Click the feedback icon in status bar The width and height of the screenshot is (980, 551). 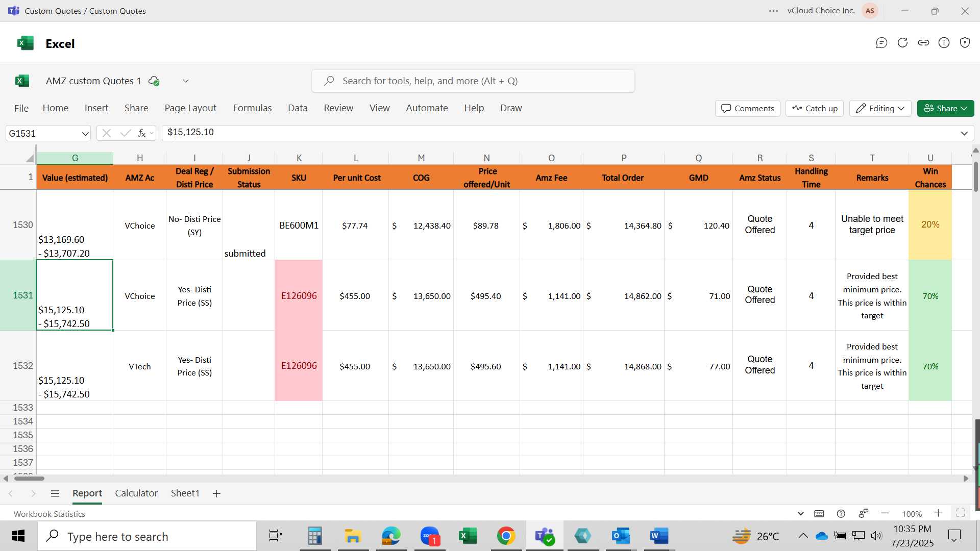[x=863, y=514]
